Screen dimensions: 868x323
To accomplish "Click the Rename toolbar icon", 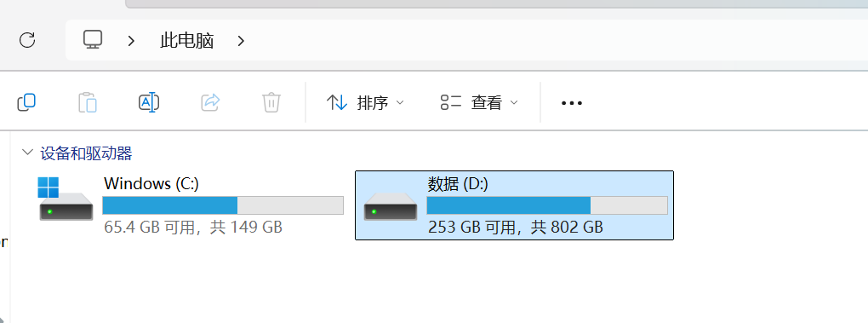I will pos(149,102).
